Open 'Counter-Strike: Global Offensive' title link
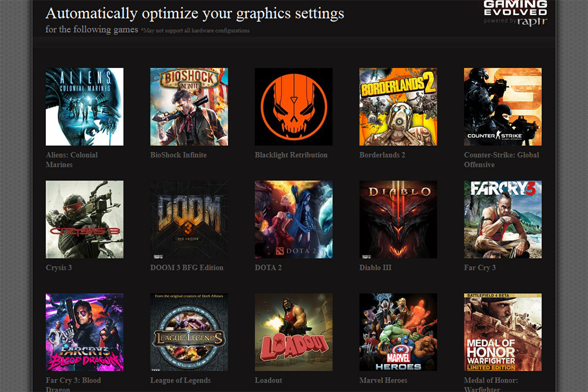 click(501, 160)
